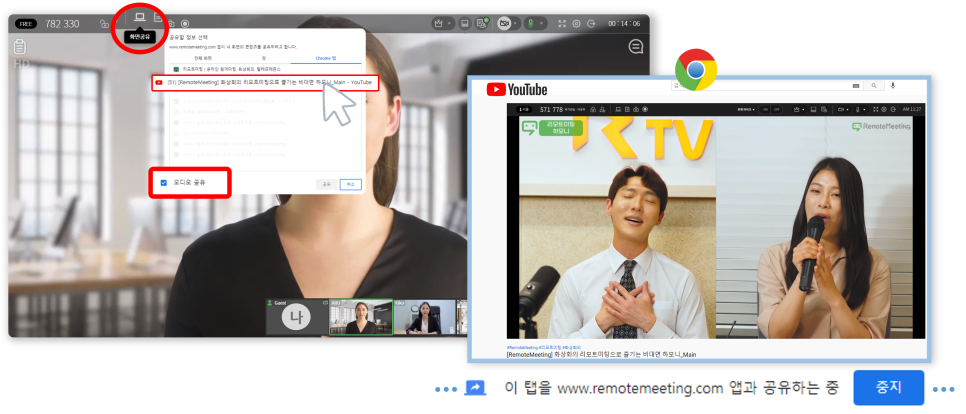This screenshot has width=966, height=414.
Task: Expand the dropdown arrow beside camera icon
Action: [x=515, y=23]
